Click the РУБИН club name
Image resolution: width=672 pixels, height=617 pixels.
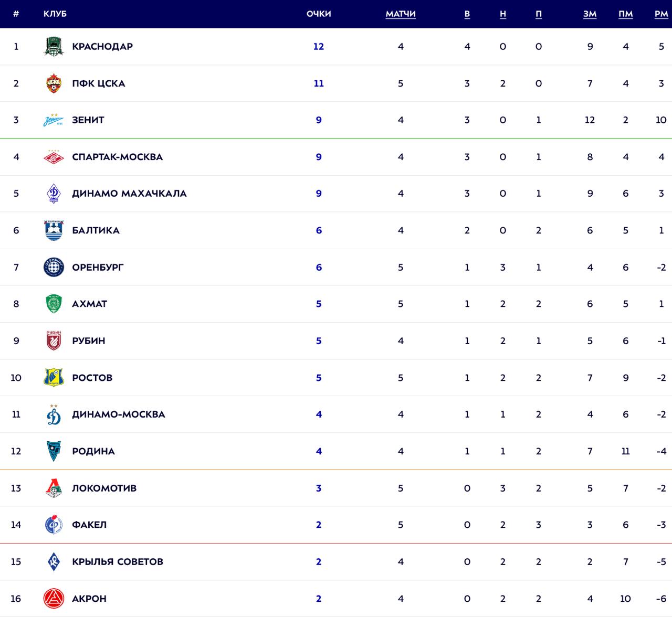[x=89, y=341]
